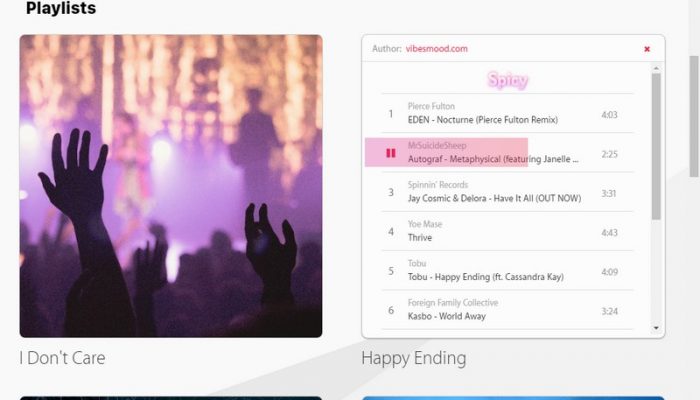This screenshot has height=400, width=700.
Task: Click the Happy Ending playlist title
Action: (414, 358)
